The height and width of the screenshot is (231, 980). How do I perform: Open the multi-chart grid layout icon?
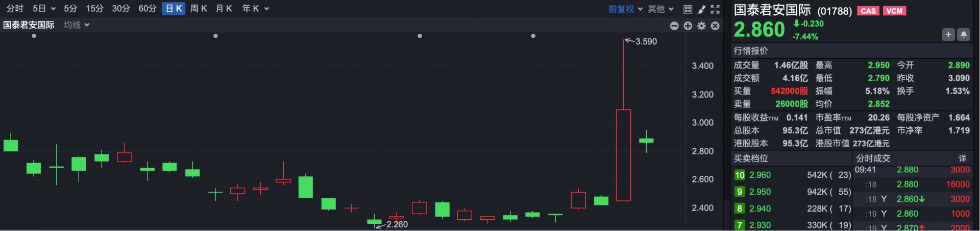coord(688,9)
